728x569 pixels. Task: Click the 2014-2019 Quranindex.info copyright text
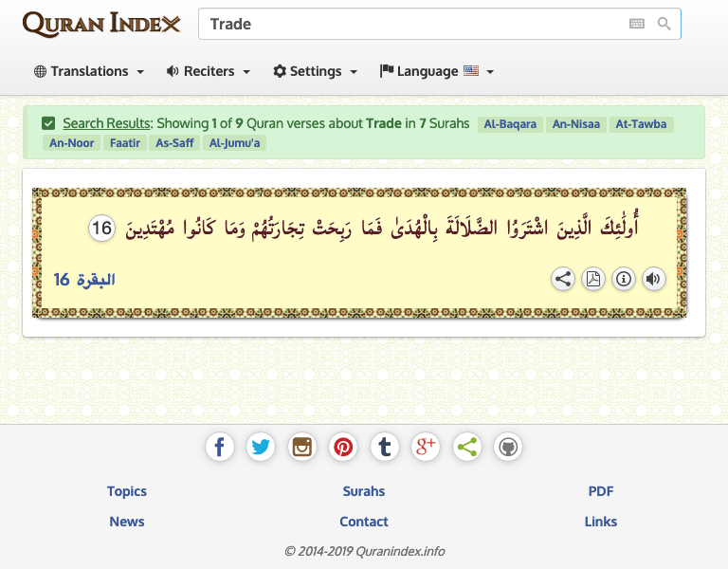click(364, 551)
